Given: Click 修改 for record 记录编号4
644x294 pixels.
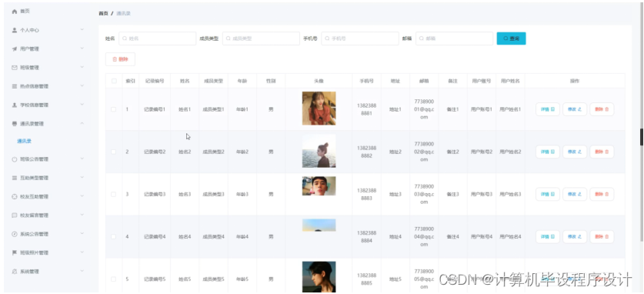Looking at the screenshot, I should click(x=575, y=236).
